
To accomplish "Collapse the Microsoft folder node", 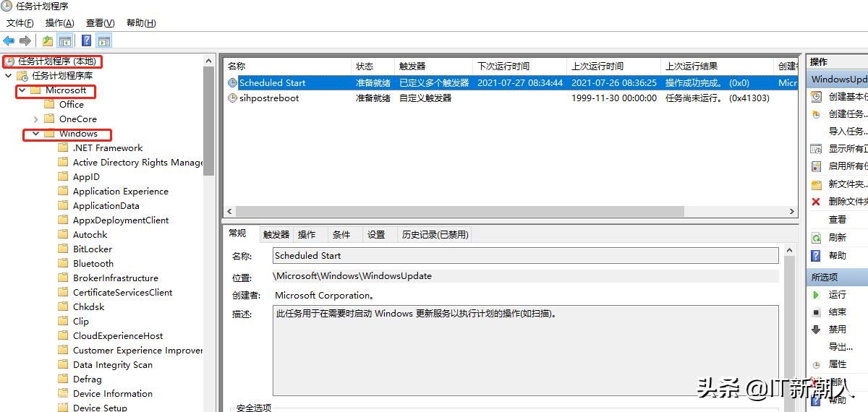I will 22,90.
